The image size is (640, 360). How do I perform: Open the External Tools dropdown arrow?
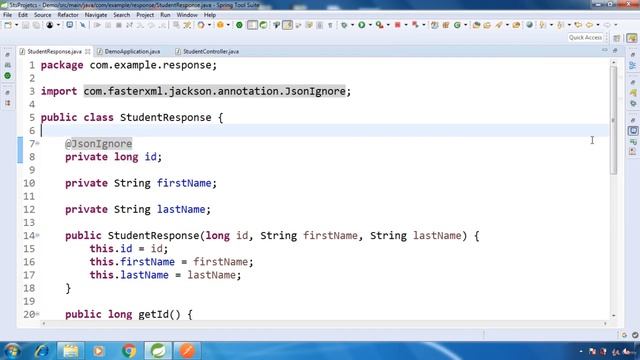388,25
